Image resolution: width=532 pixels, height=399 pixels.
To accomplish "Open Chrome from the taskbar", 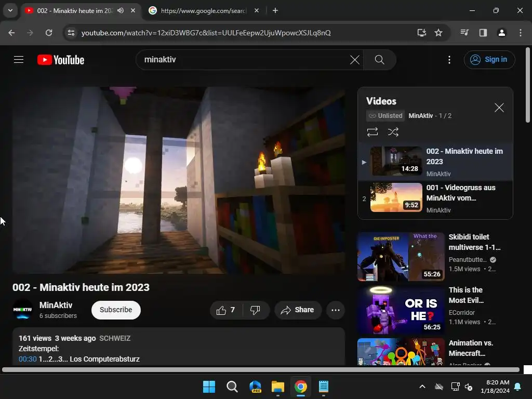I will pos(301,387).
